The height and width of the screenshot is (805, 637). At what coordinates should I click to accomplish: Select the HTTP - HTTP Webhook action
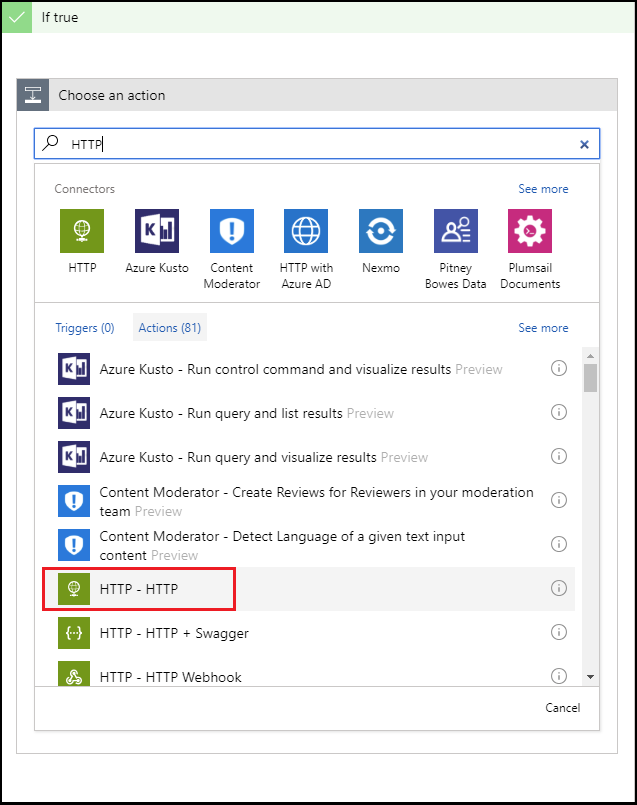(171, 677)
